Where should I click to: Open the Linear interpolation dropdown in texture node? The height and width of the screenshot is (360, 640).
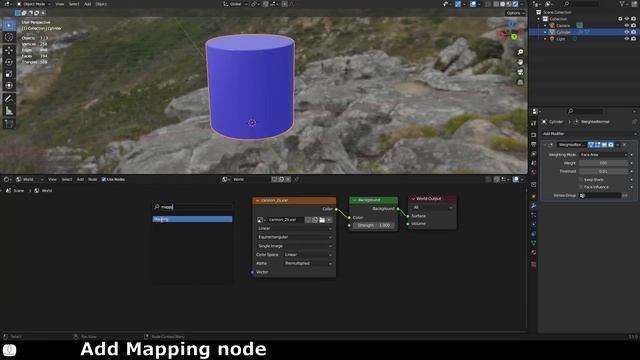point(294,229)
